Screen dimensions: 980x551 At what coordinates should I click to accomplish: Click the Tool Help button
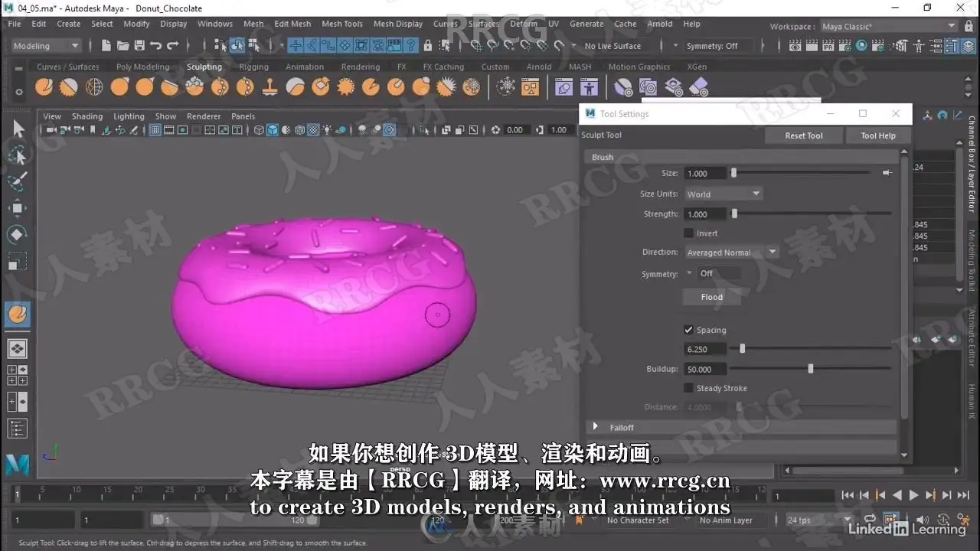point(878,135)
